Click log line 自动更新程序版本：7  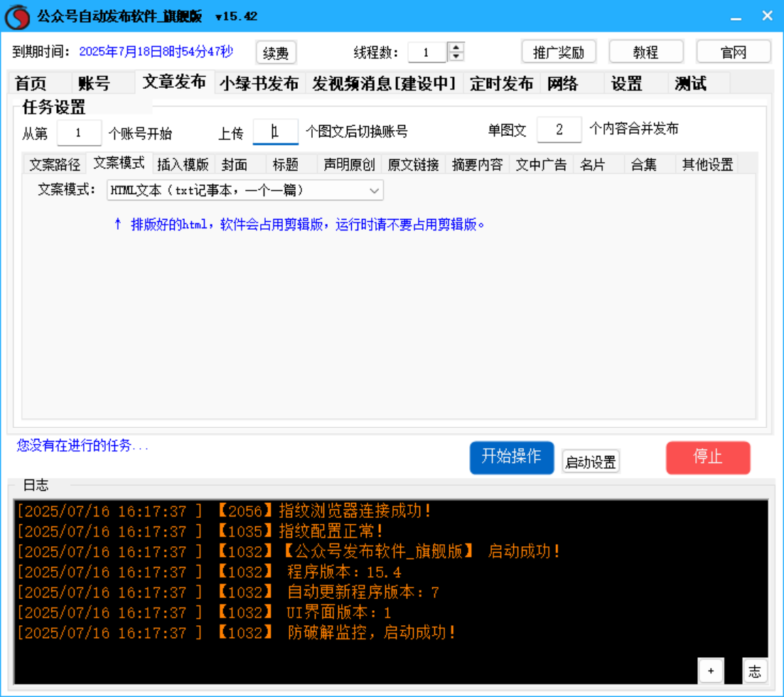coord(228,592)
